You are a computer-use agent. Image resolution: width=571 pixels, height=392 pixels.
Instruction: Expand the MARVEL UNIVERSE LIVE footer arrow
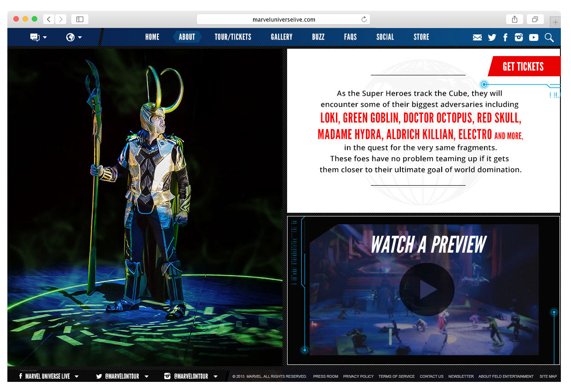click(x=76, y=377)
